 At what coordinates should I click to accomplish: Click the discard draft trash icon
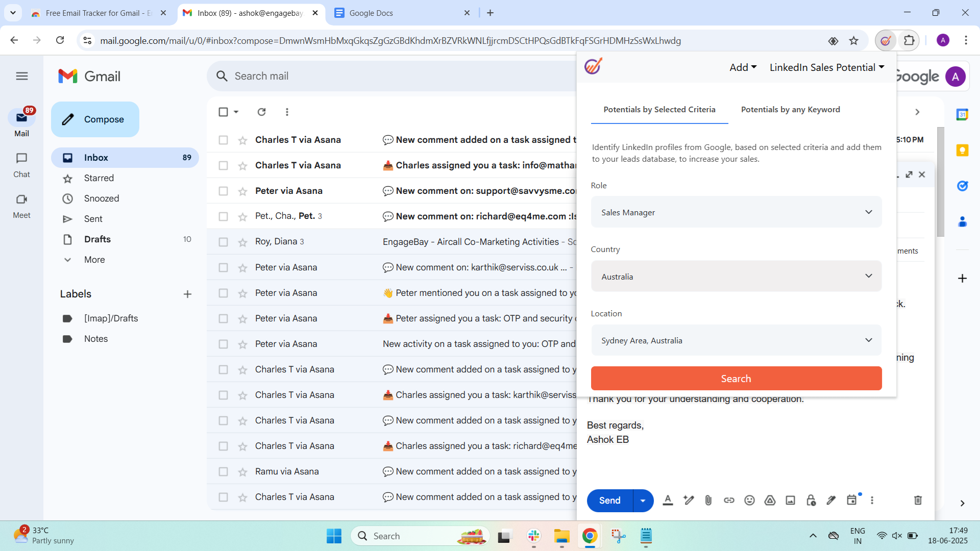coord(918,500)
